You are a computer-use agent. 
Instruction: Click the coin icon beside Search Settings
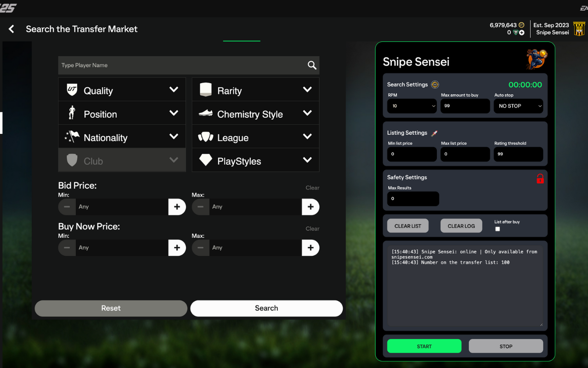[435, 85]
